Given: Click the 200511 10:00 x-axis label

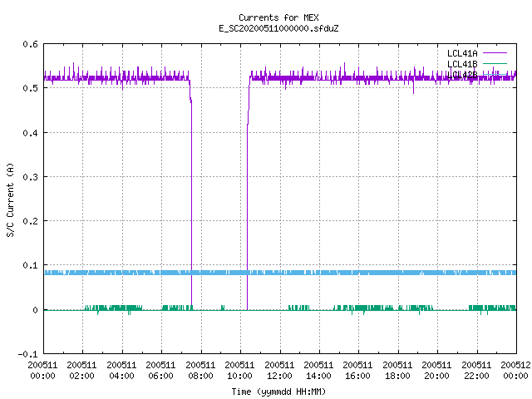Looking at the screenshot, I should coord(239,370).
